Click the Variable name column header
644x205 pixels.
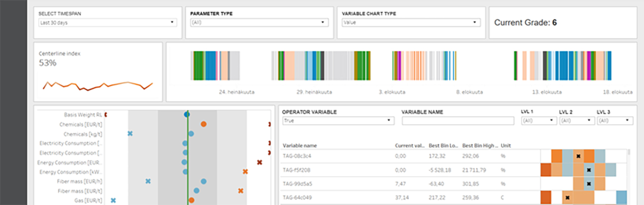[x=300, y=146]
